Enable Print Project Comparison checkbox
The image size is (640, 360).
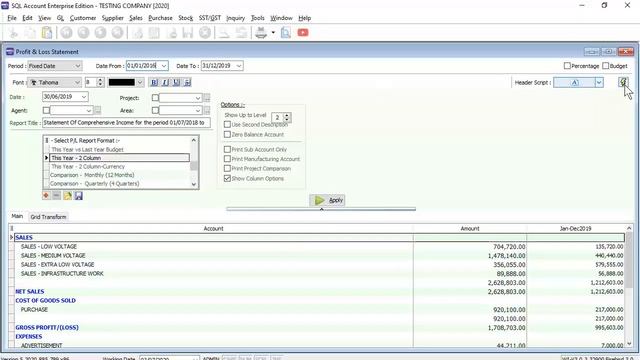point(227,169)
